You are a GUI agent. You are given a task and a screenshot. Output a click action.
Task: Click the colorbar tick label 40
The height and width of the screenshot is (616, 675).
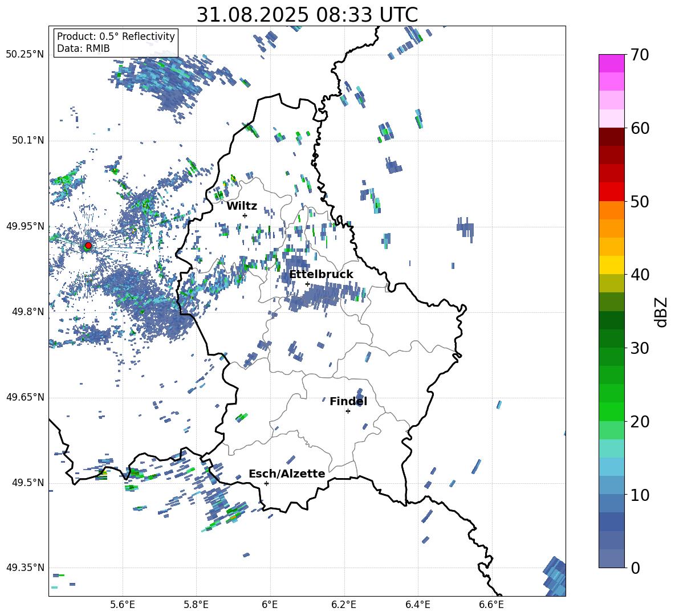[x=640, y=275]
